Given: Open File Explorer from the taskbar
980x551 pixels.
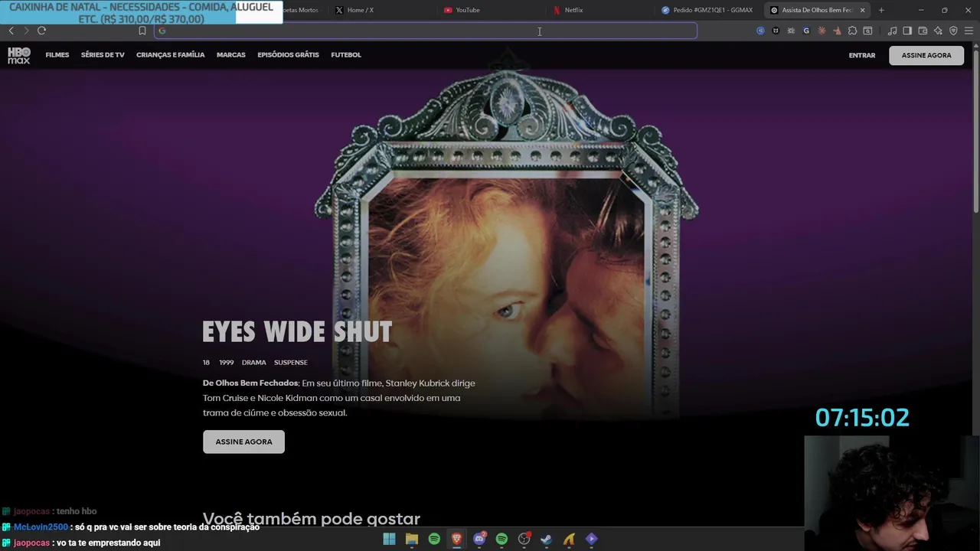Looking at the screenshot, I should pos(412,539).
